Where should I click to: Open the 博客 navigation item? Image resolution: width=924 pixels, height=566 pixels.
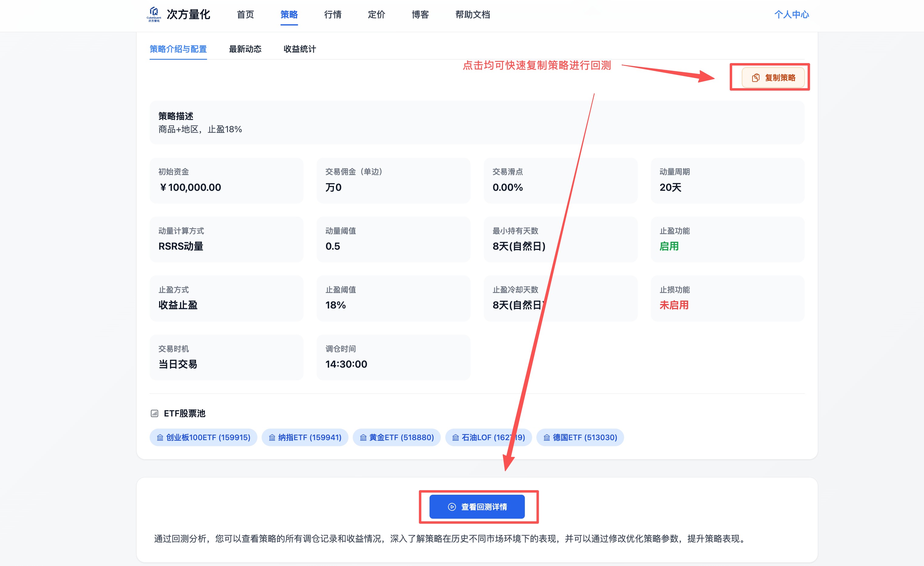click(x=420, y=15)
